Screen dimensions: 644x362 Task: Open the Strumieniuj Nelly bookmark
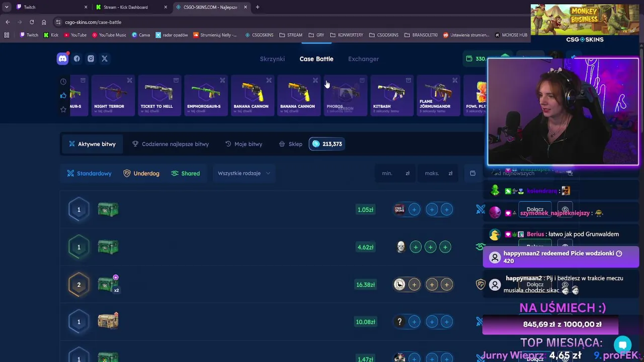click(x=215, y=35)
